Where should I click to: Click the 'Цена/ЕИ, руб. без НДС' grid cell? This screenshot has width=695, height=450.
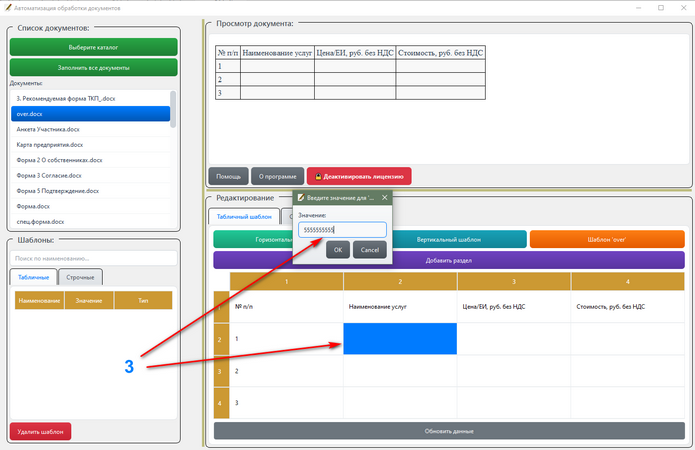pyautogui.click(x=514, y=307)
